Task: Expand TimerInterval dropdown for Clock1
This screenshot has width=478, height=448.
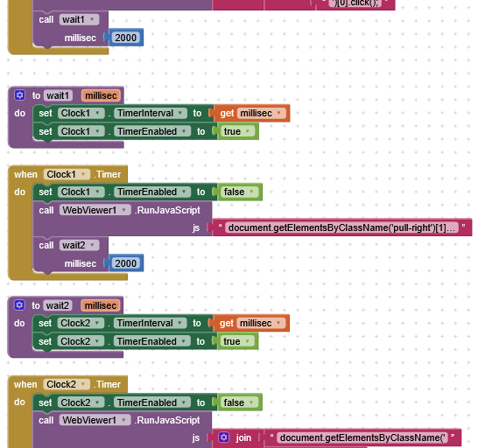Action: [x=151, y=114]
